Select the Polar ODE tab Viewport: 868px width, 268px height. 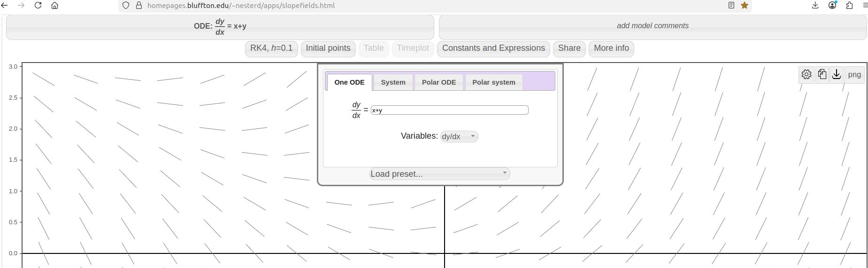(x=438, y=82)
